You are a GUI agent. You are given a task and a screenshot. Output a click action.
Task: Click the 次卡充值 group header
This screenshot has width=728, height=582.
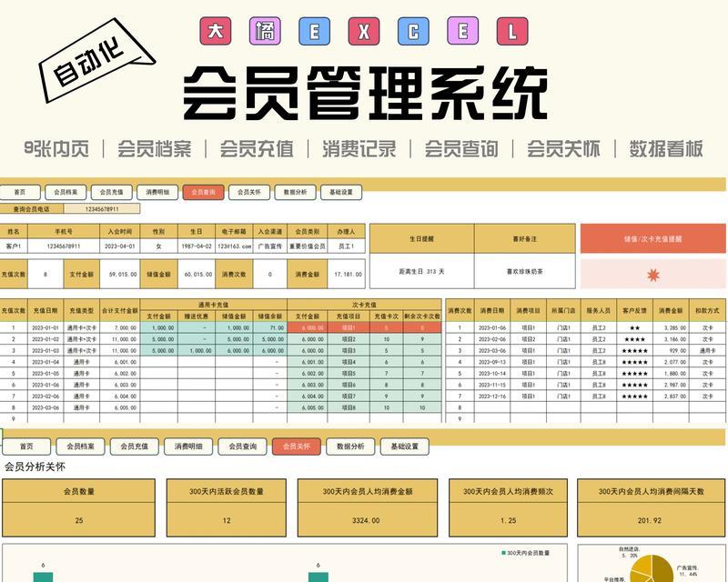coord(364,305)
